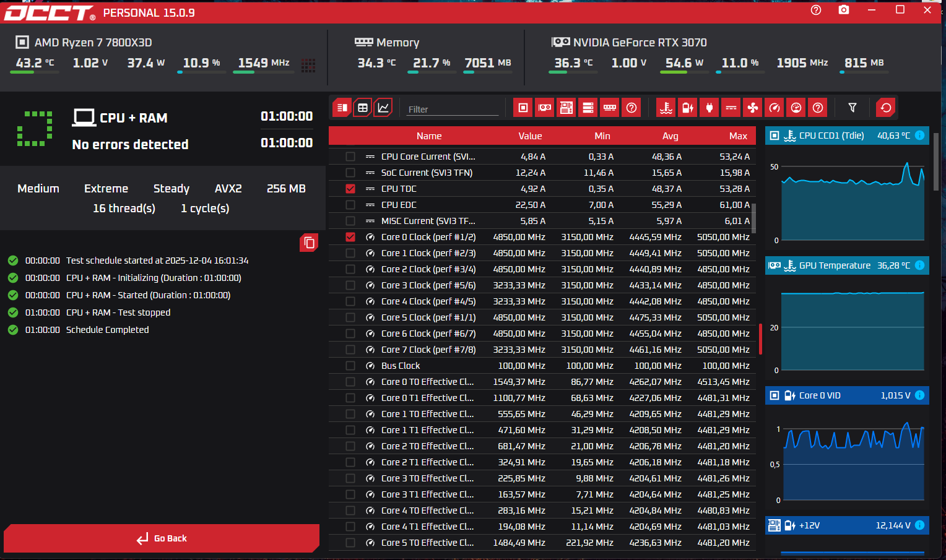Viewport: 946px width, 560px height.
Task: Uncheck the CPU TDC checkbox
Action: 350,189
